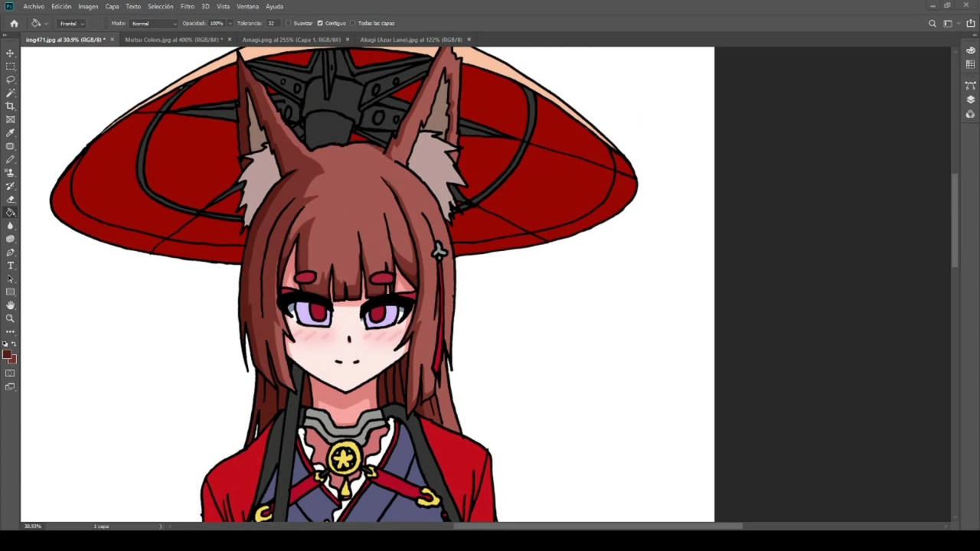Uncheck the Contiguo checkbox
980x551 pixels.
coord(320,23)
